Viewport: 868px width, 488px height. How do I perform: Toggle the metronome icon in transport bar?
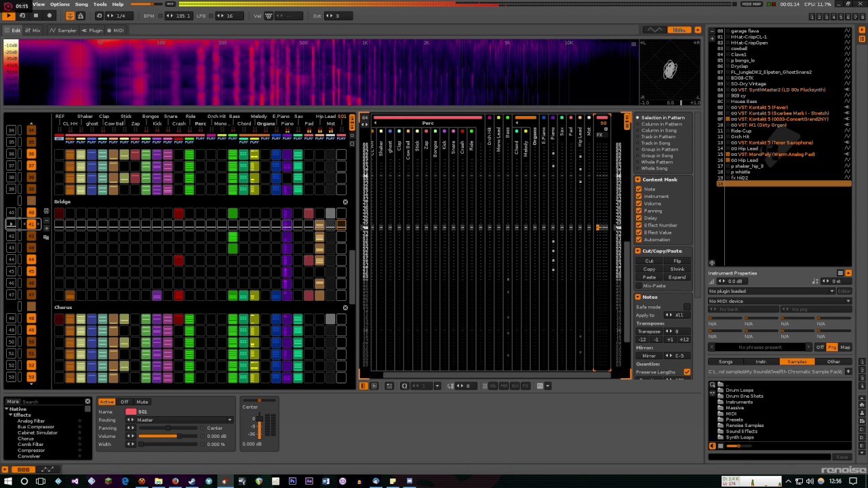click(79, 16)
